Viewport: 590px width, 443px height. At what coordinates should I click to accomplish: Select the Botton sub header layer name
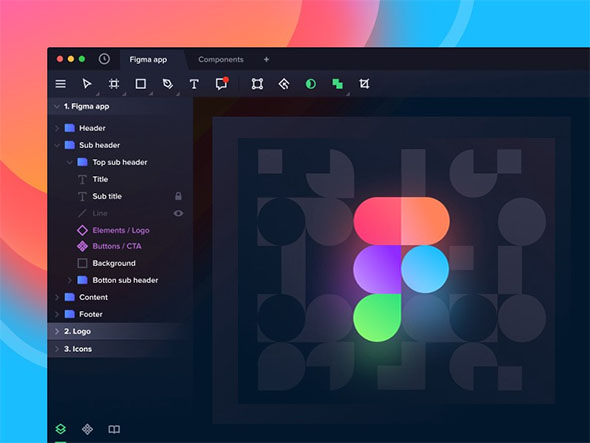click(125, 280)
